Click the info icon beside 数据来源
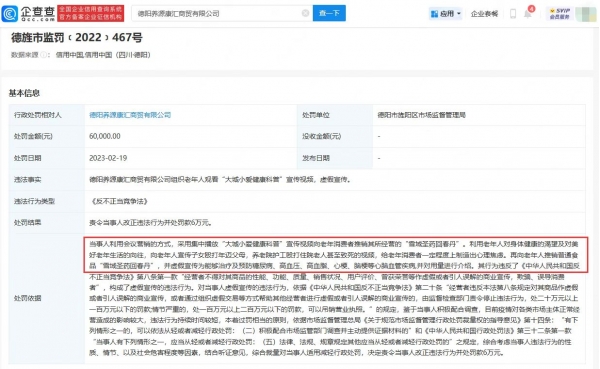Screen dimensions: 600x369 point(44,55)
